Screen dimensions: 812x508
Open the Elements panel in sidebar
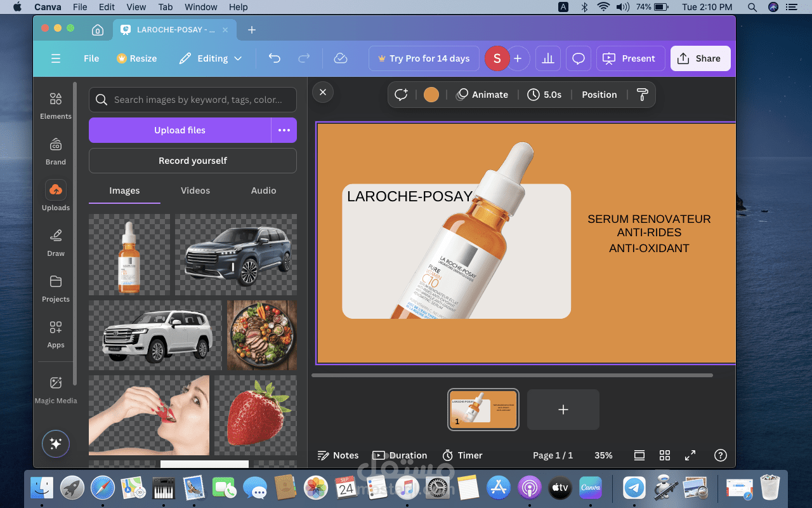[x=56, y=105]
